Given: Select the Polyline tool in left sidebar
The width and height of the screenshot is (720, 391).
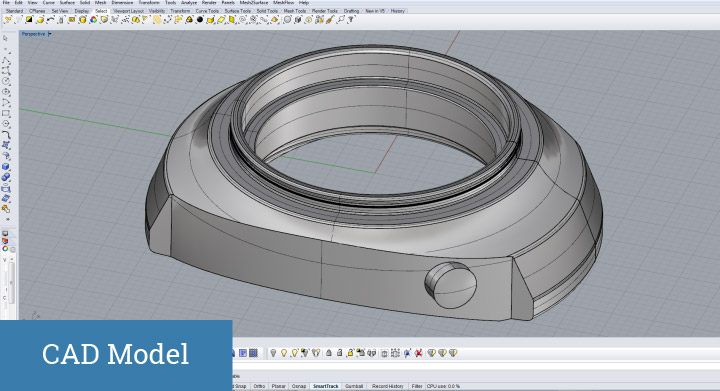Looking at the screenshot, I should (6, 60).
